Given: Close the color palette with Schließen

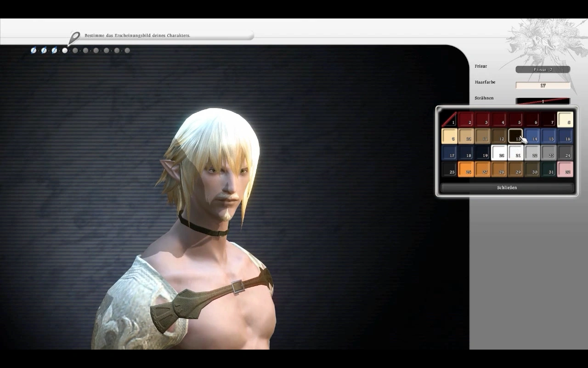Looking at the screenshot, I should pos(507,188).
